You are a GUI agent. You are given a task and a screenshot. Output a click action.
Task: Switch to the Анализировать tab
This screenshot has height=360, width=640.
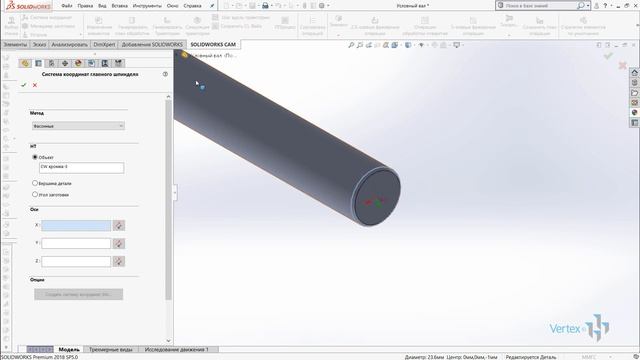69,44
